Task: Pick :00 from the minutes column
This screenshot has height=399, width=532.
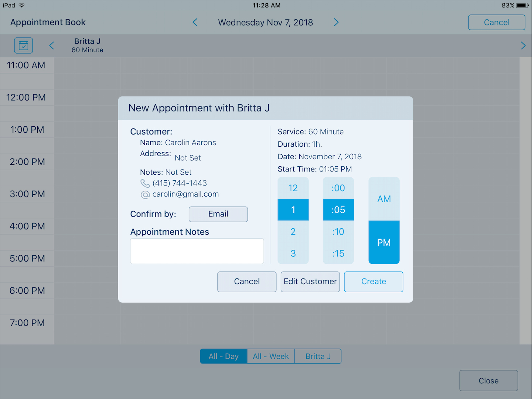Action: (x=338, y=188)
